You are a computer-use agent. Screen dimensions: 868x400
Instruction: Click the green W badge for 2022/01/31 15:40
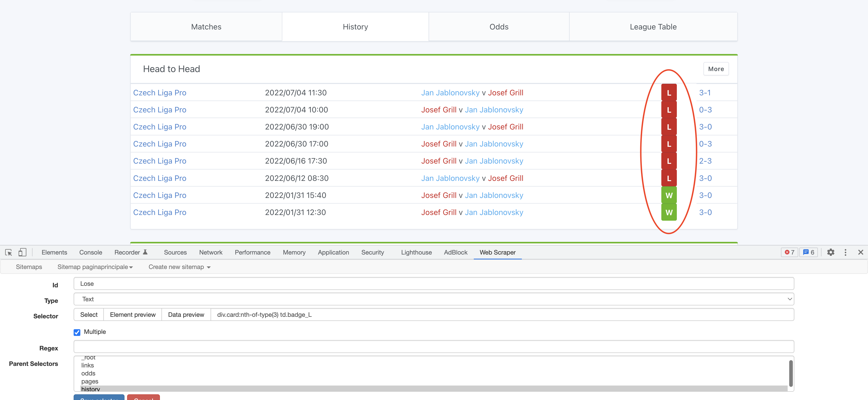point(669,195)
